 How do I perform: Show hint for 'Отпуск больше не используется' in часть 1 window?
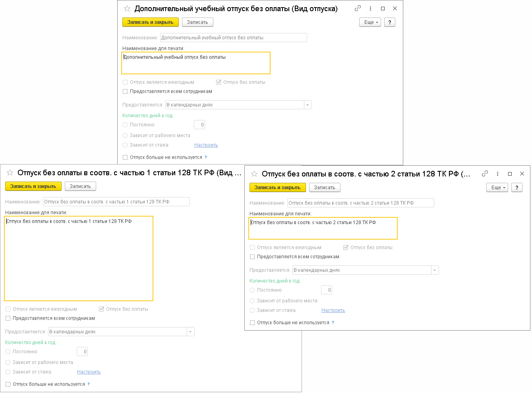coord(89,384)
